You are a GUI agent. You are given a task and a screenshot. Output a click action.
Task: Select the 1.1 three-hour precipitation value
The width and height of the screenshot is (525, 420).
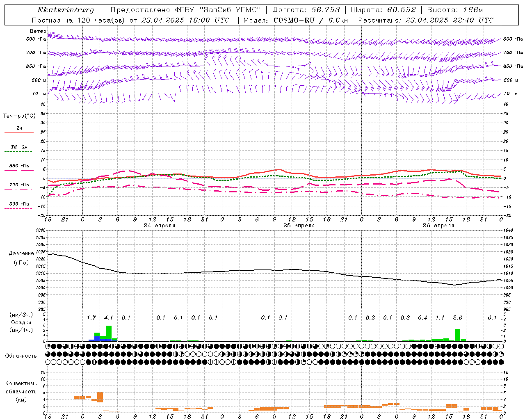click(x=440, y=317)
